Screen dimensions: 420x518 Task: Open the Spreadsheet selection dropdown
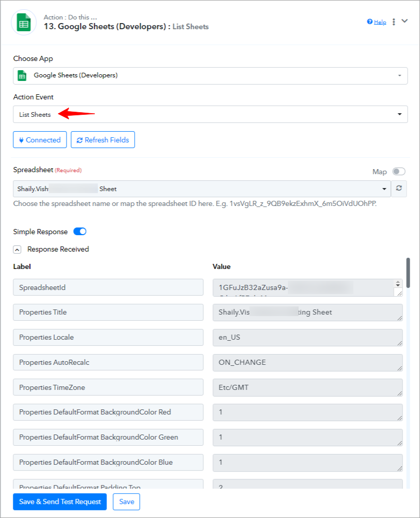(x=202, y=189)
